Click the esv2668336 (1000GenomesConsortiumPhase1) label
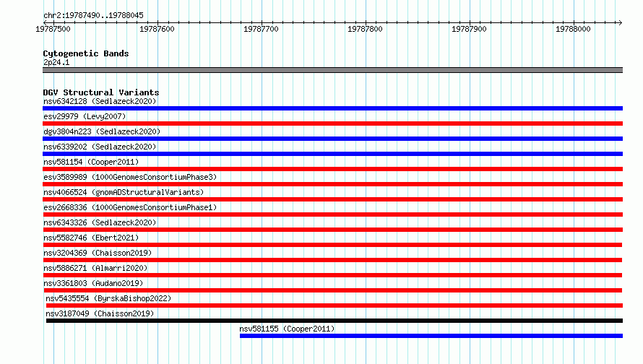The width and height of the screenshot is (643, 364). (130, 207)
